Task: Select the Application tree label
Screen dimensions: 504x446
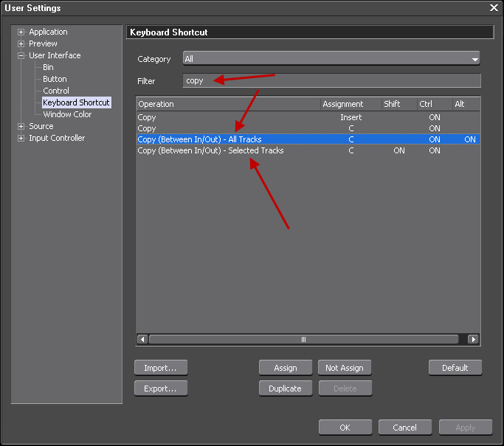Action: [48, 32]
